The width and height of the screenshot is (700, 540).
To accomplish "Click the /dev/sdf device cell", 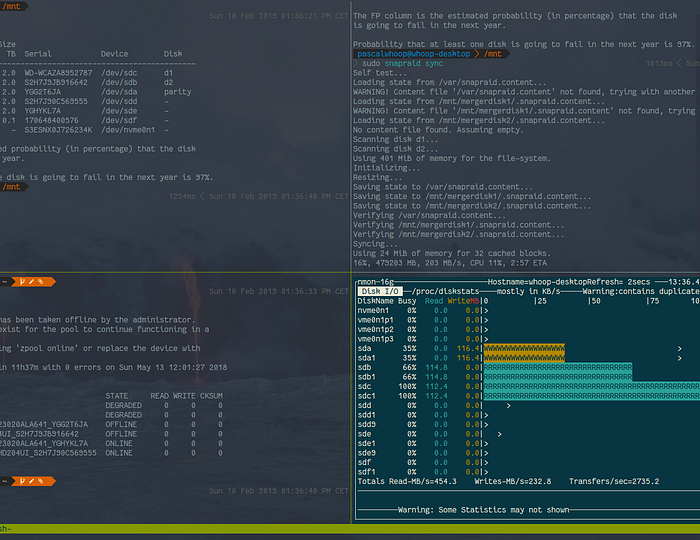I will [x=119, y=120].
